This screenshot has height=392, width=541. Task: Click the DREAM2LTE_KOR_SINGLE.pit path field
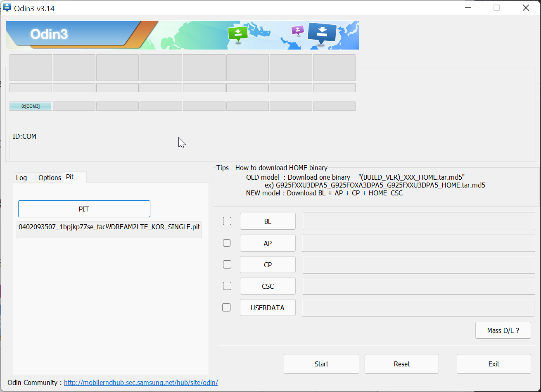point(109,230)
